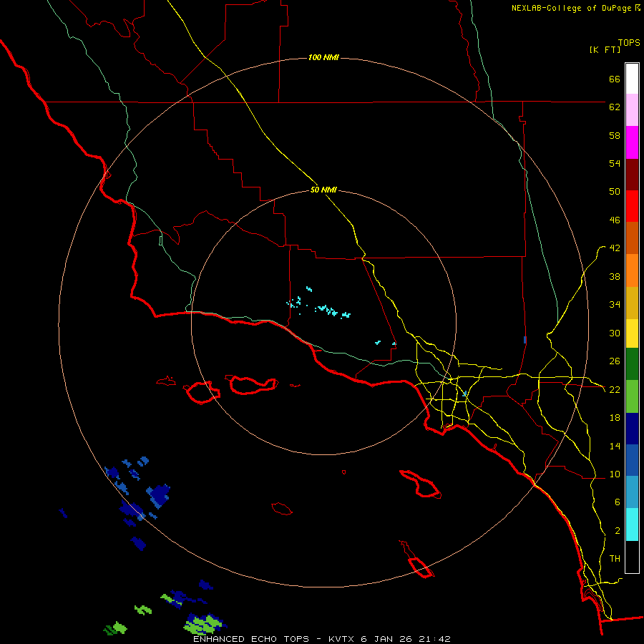
Task: Pick the cyan legend swatch near 2
Action: click(632, 525)
